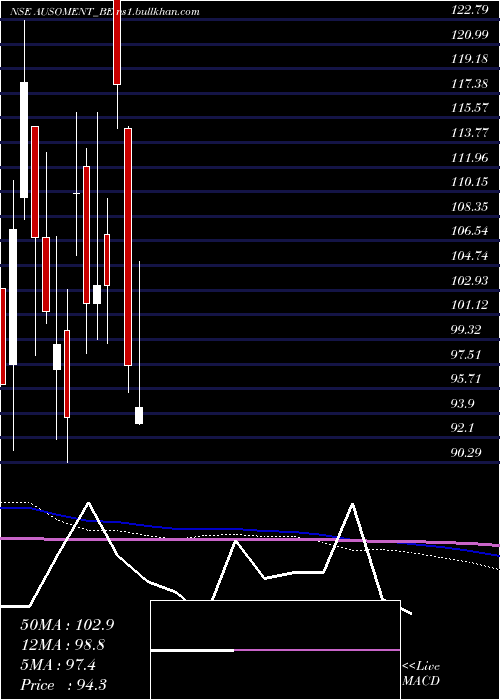Select the 120.99 price axis label
Screen dimensions: 500x700
(469, 35)
